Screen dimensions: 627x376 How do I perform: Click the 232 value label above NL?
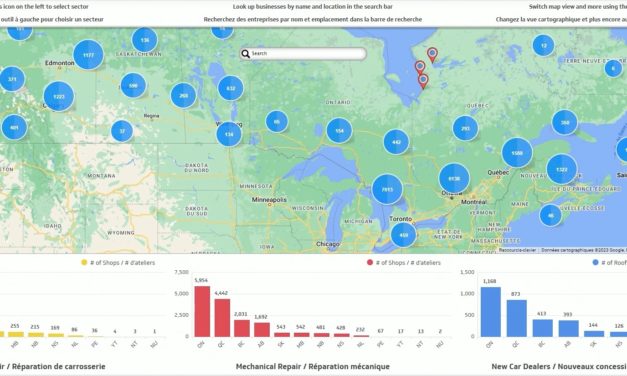(x=360, y=330)
